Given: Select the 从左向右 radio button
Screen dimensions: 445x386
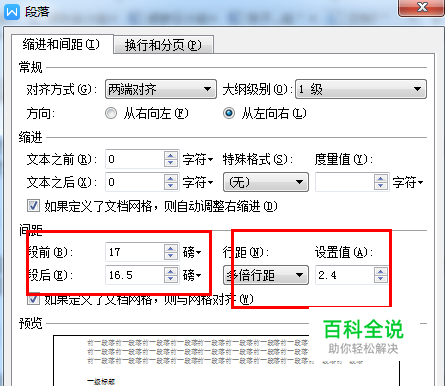Looking at the screenshot, I should [x=229, y=113].
